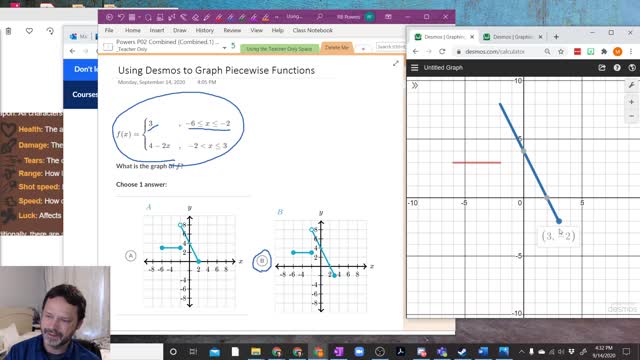Click the desmos.com/calculator address bar
This screenshot has width=640, height=360.
pyautogui.click(x=495, y=51)
